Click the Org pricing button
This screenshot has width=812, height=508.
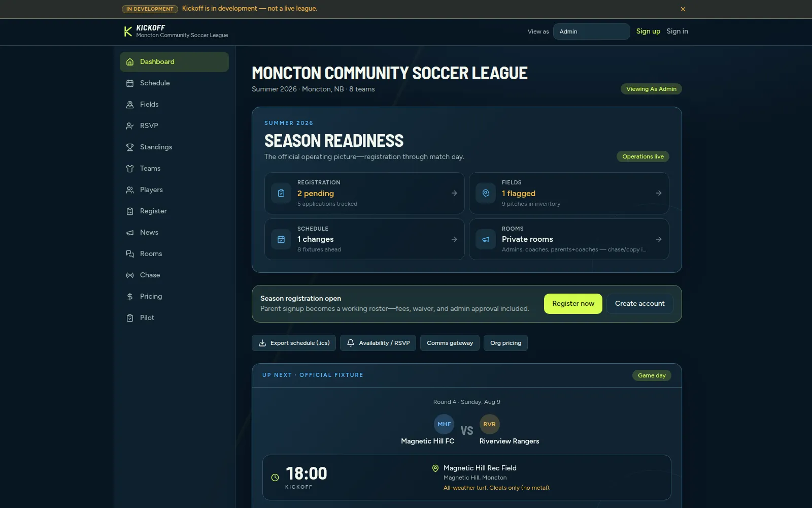point(505,343)
